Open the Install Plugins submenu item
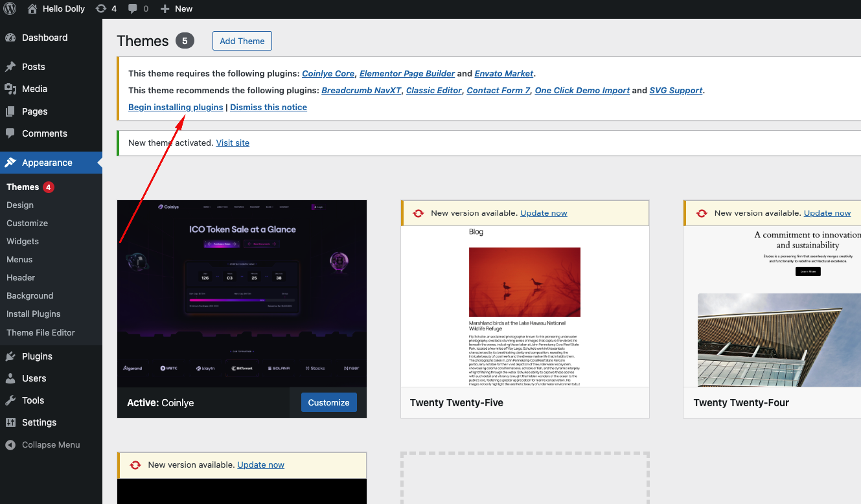Screen dimensions: 861x504 click(x=34, y=314)
